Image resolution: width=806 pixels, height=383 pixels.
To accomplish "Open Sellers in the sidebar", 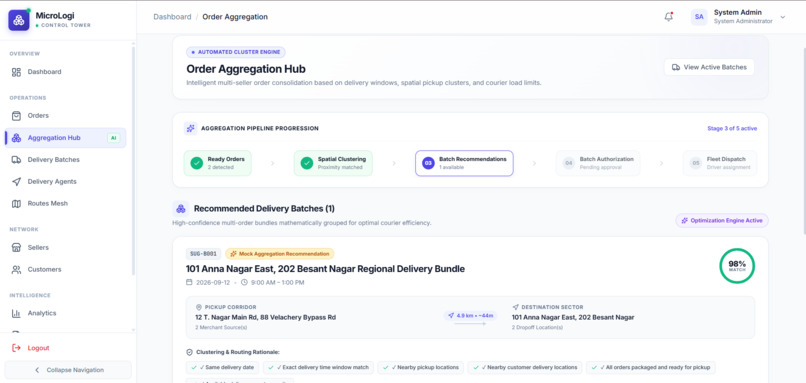I will tap(65, 247).
